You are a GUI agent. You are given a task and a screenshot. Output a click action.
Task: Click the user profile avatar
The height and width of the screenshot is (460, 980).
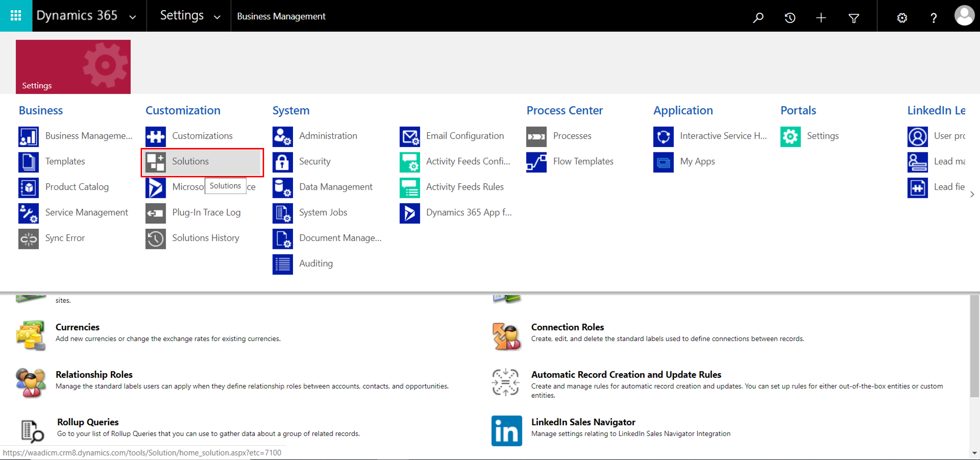(x=964, y=16)
